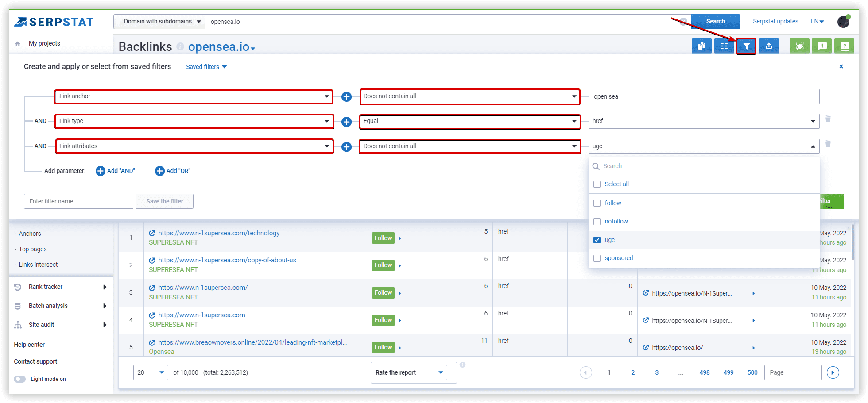Screen dimensions: 868x403
Task: Go to previous page arrow
Action: coord(586,372)
